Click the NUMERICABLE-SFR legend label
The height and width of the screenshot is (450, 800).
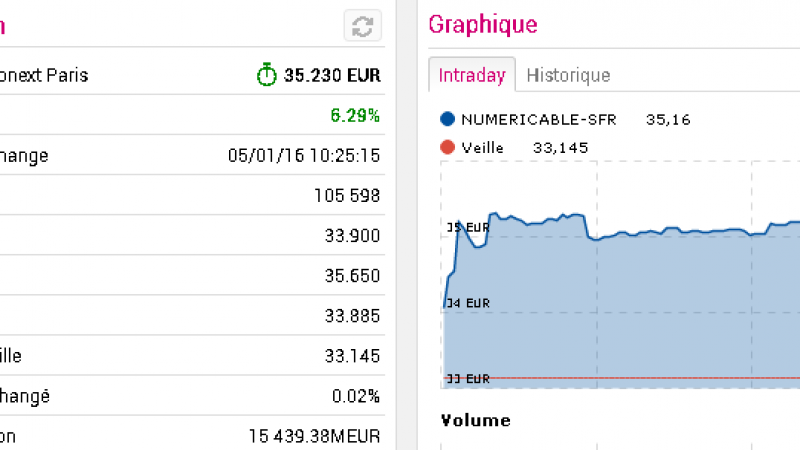point(539,120)
